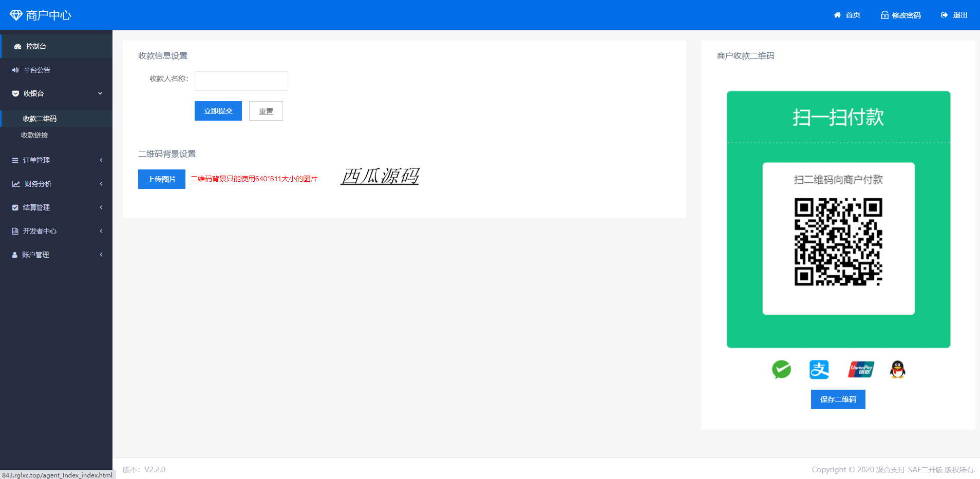Click the lock icon for 修改密码

(884, 15)
